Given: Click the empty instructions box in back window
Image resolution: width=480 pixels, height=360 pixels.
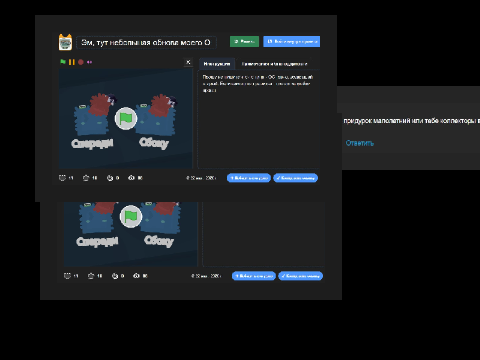Looking at the screenshot, I should [x=264, y=234].
